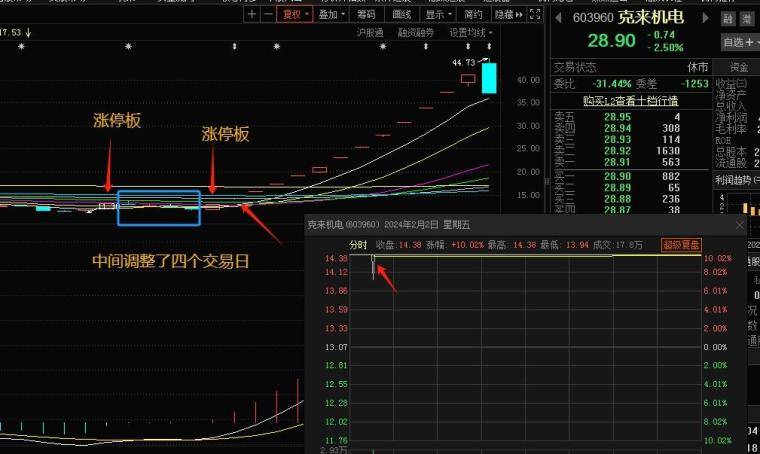The width and height of the screenshot is (760, 454).
Task: Click 收盘 14.38 value in popup
Action: [x=410, y=245]
